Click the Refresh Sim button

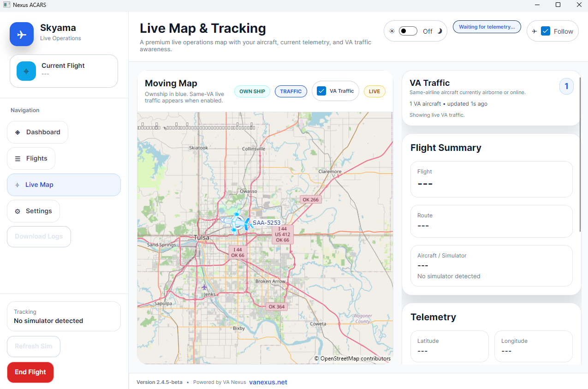[34, 346]
